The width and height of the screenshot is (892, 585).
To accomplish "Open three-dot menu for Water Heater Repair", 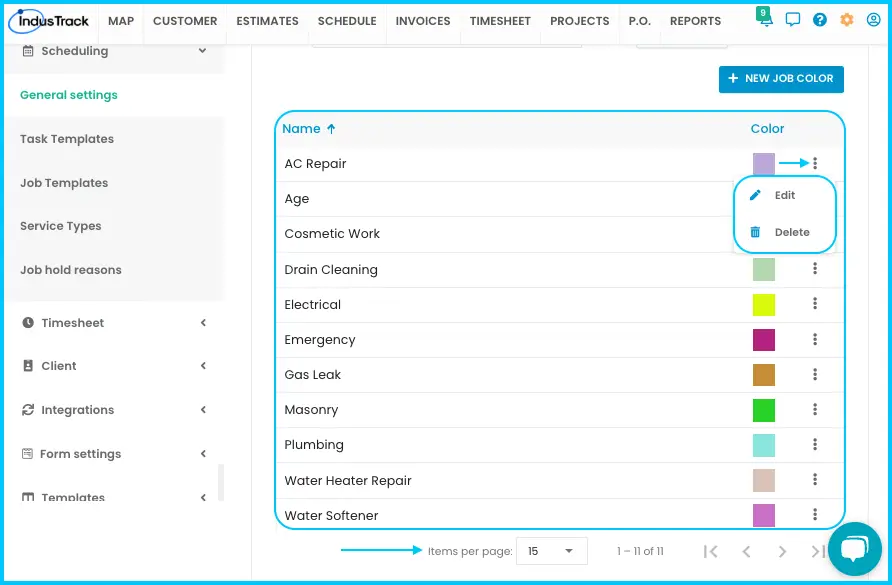I will coord(815,480).
